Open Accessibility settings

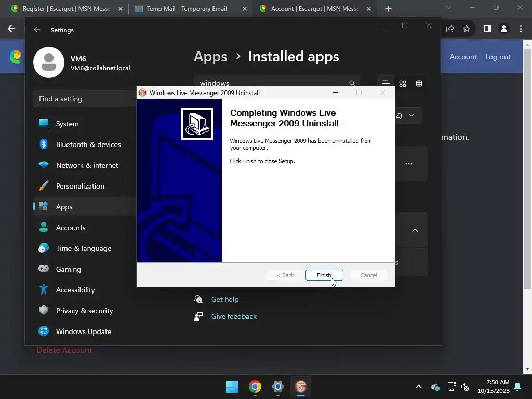point(85,290)
